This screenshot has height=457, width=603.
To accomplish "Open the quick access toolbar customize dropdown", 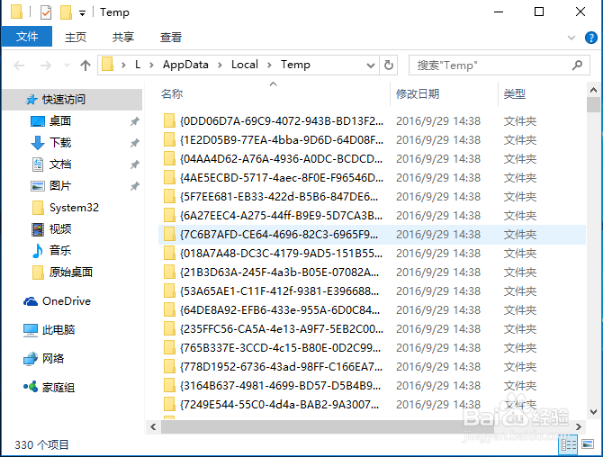I will (x=82, y=14).
